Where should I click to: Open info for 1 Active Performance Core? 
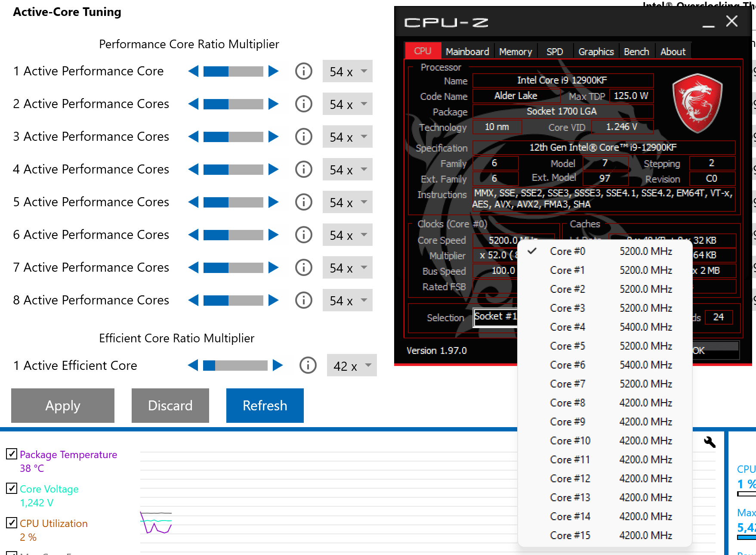[304, 71]
